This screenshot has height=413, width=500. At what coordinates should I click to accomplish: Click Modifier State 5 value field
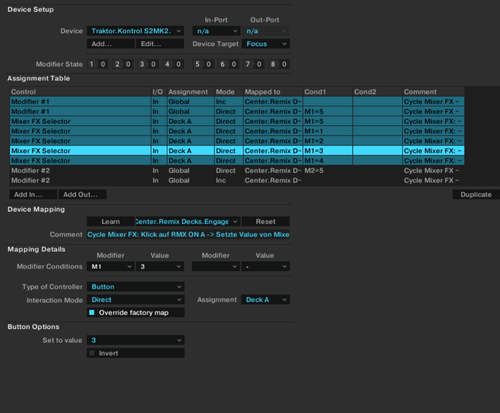(x=209, y=64)
